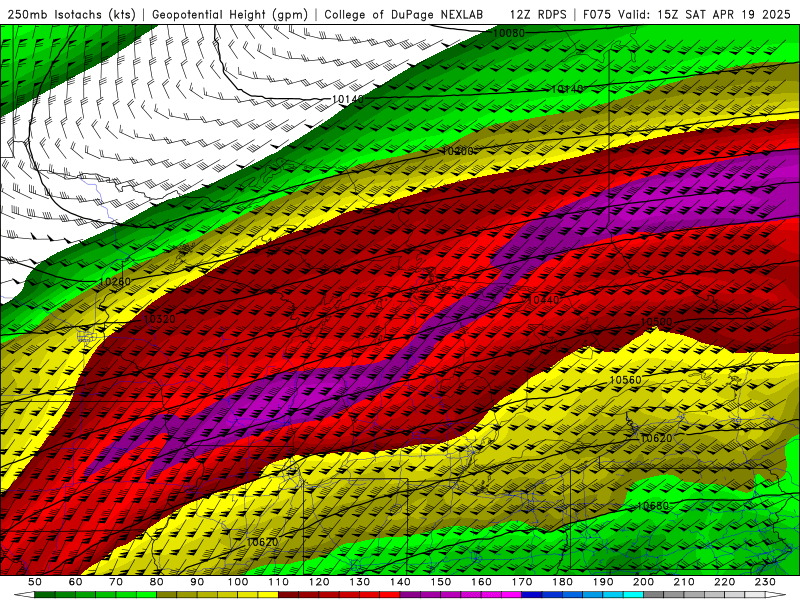Click the '250mb Isotachs (kts)' title text
The image size is (800, 600).
[72, 14]
